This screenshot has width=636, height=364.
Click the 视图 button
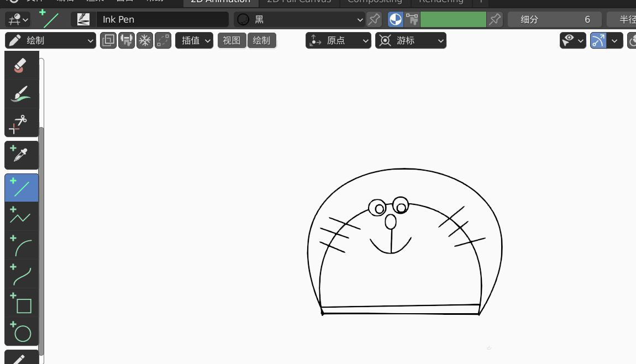pyautogui.click(x=232, y=40)
